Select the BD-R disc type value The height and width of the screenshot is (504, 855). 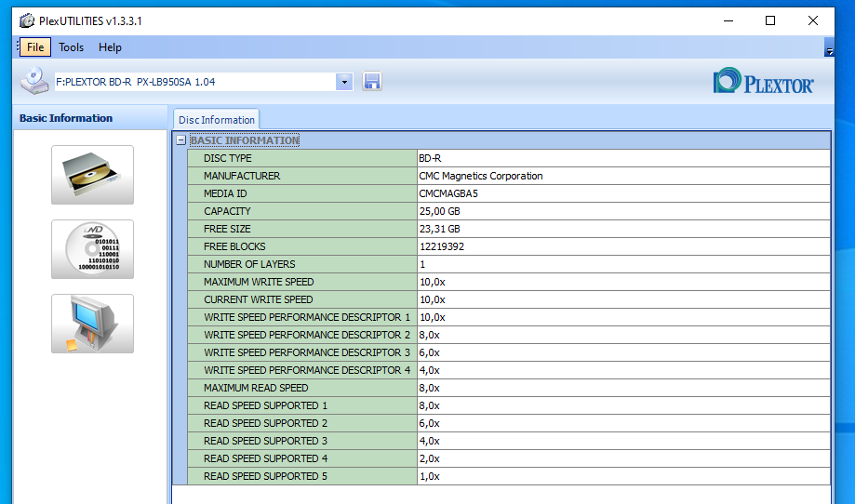pyautogui.click(x=430, y=158)
